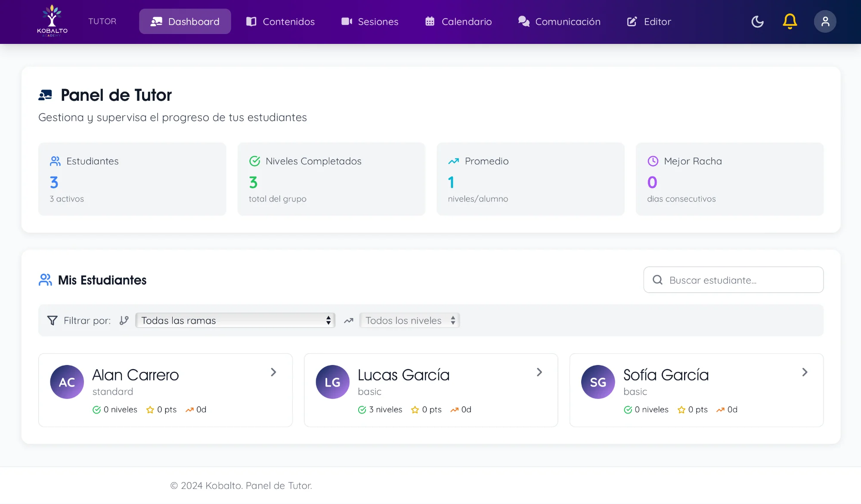Open the user profile icon
Screen dimensions: 861x504
point(825,22)
